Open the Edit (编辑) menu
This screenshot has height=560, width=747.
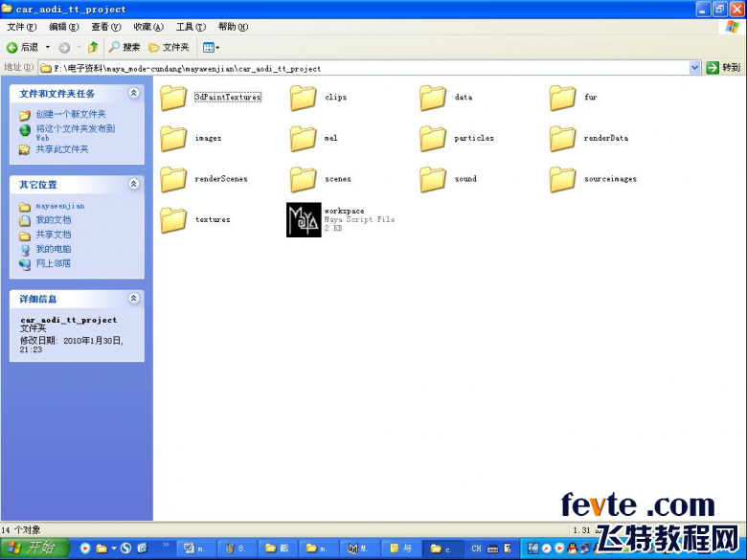click(x=64, y=27)
